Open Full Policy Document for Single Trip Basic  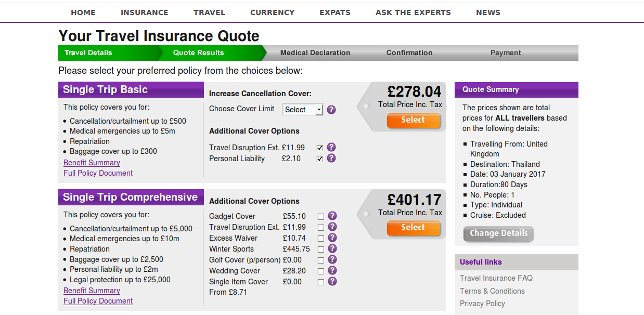coord(98,173)
